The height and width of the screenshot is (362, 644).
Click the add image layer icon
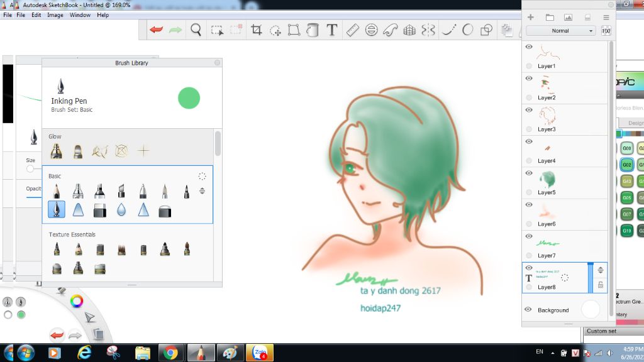pyautogui.click(x=568, y=17)
